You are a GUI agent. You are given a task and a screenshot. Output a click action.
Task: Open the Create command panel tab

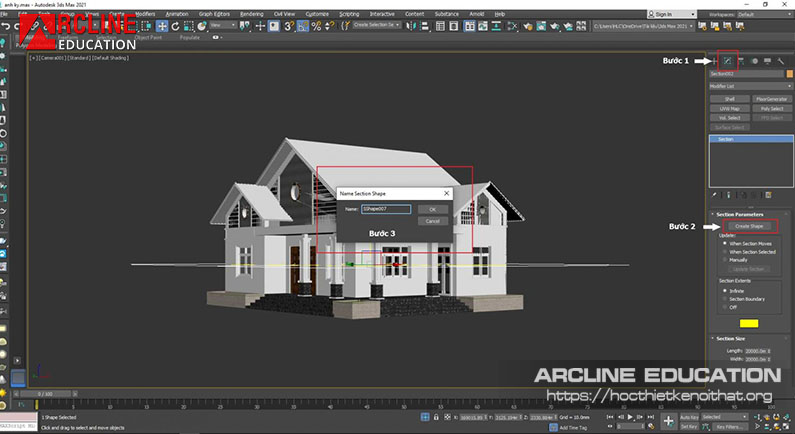(714, 61)
